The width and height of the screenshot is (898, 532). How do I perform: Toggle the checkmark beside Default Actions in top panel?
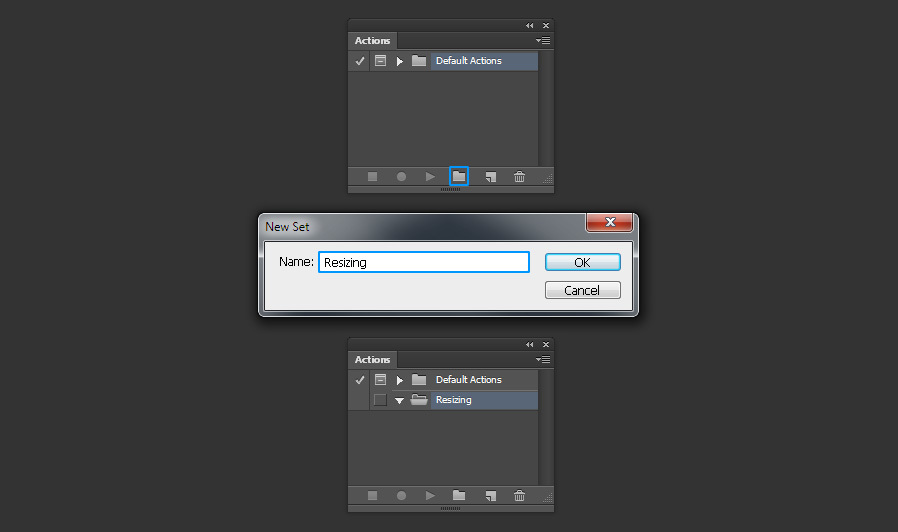pyautogui.click(x=360, y=61)
